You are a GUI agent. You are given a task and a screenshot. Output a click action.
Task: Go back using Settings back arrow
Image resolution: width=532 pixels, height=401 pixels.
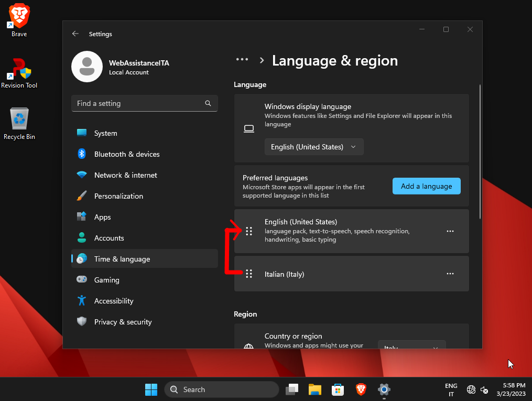pos(75,34)
